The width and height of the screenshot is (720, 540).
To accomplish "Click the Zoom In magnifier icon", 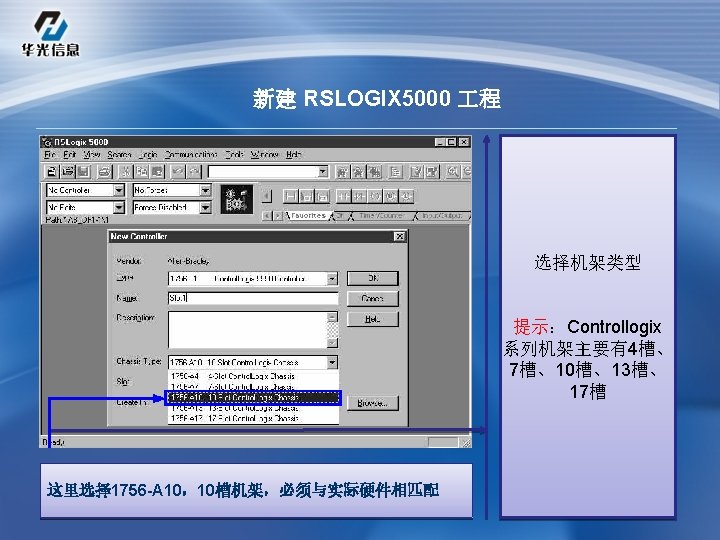I will pyautogui.click(x=453, y=172).
